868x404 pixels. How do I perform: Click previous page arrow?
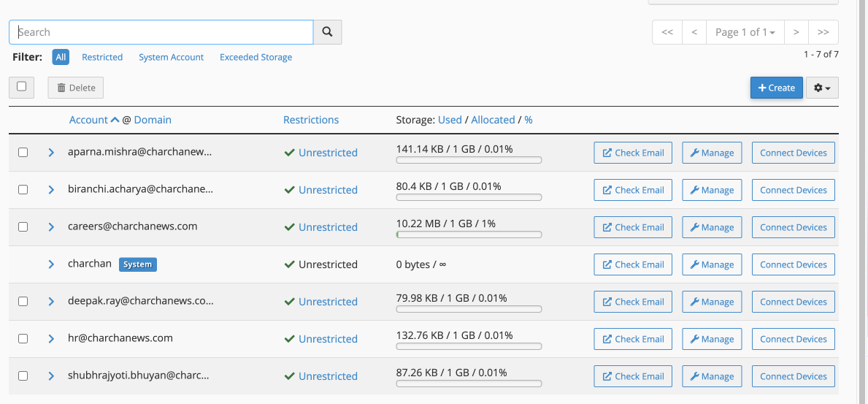point(694,32)
